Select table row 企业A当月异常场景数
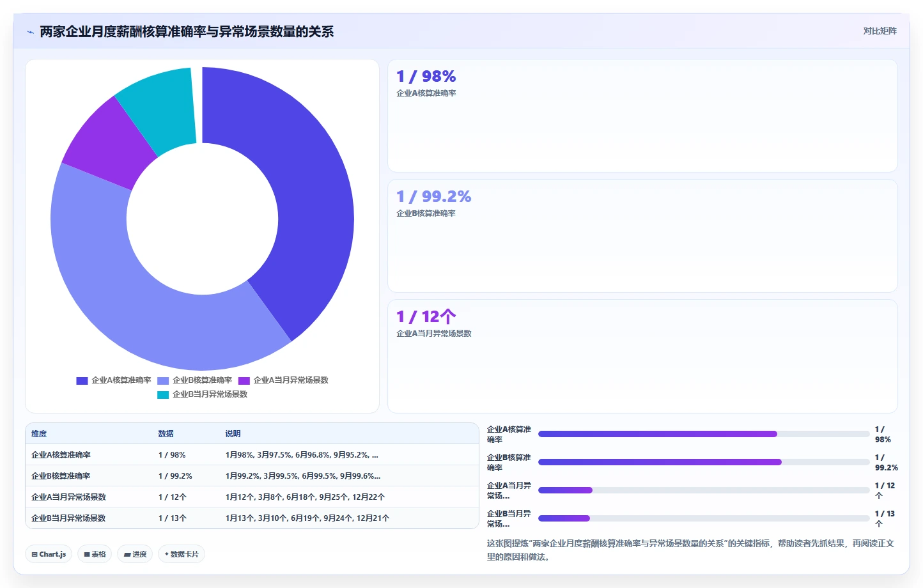The height and width of the screenshot is (588, 923). [x=252, y=497]
